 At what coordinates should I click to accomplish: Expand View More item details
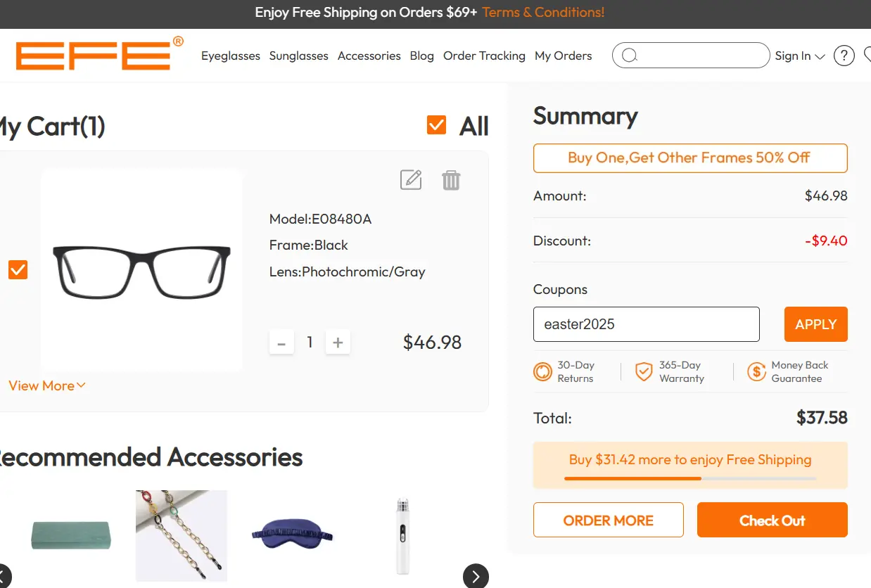[47, 385]
